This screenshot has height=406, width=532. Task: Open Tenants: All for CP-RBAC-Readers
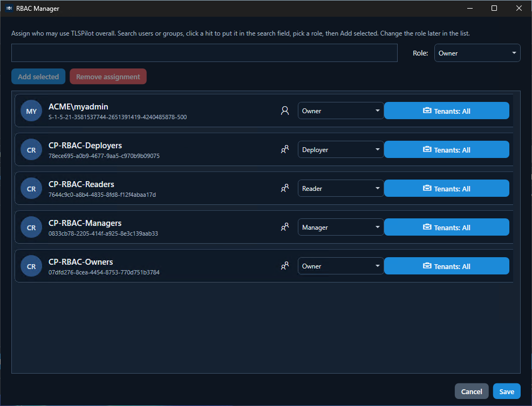(x=447, y=188)
